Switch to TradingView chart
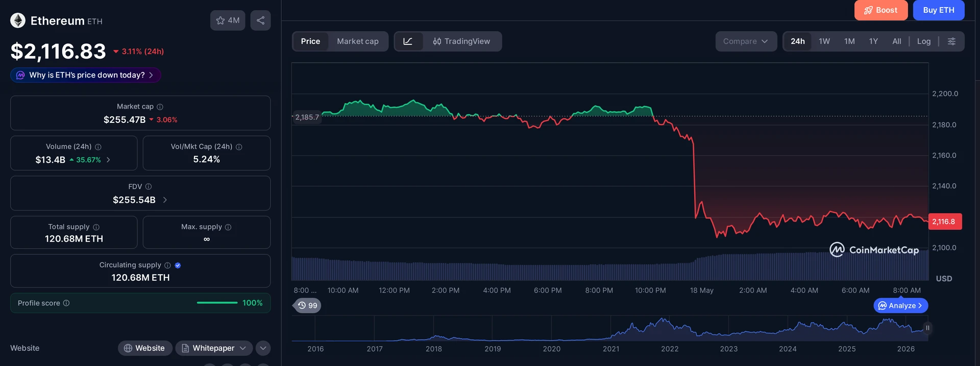 461,41
